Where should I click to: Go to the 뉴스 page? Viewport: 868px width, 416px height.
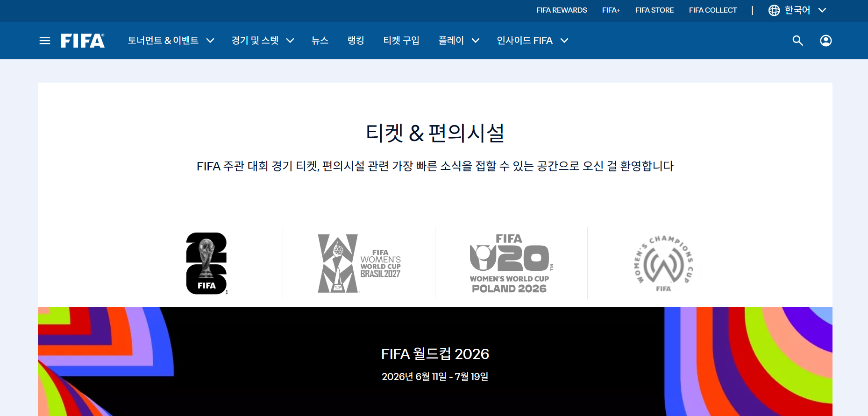point(320,41)
